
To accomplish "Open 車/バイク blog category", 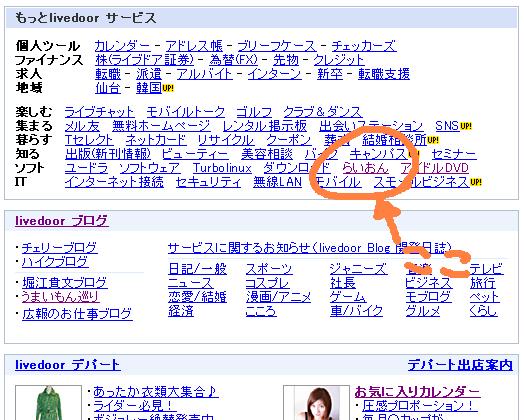I will click(x=356, y=311).
